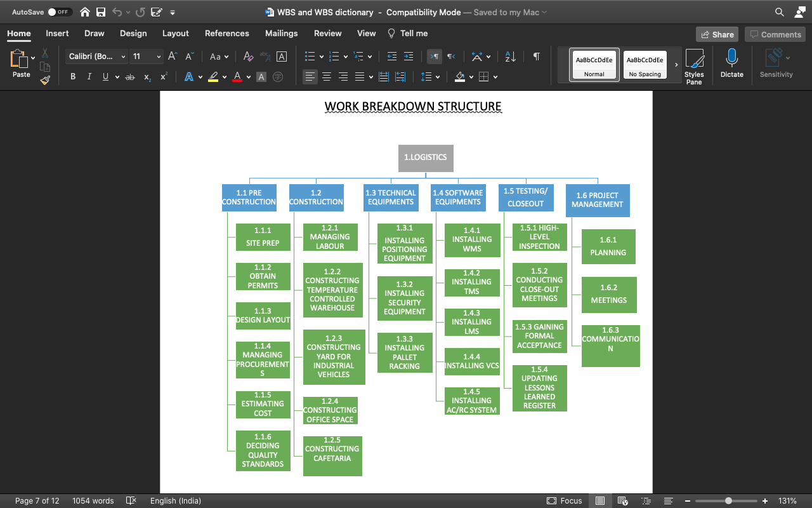
Task: Switch to the Insert ribbon tab
Action: pos(57,33)
